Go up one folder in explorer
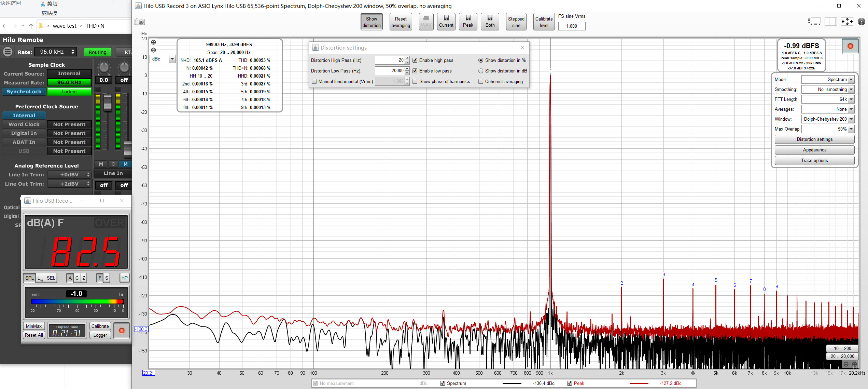868x389 pixels. 31,26
